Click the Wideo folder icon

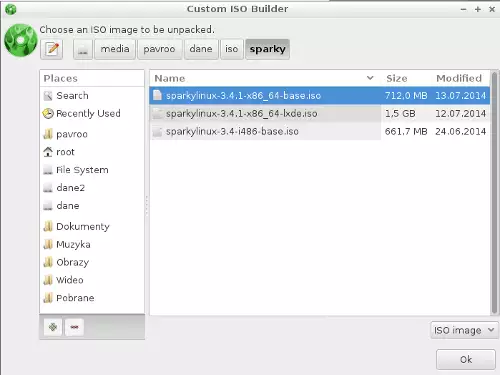(48, 280)
